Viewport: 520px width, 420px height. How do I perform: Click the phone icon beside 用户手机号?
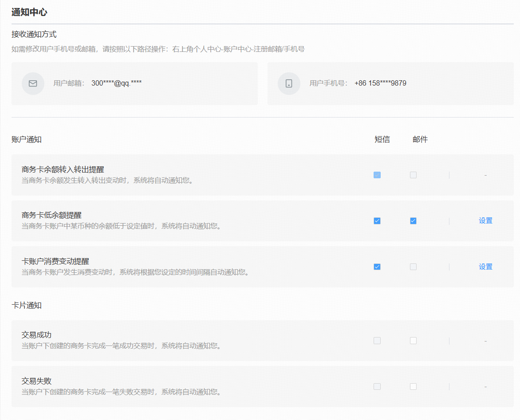point(289,83)
